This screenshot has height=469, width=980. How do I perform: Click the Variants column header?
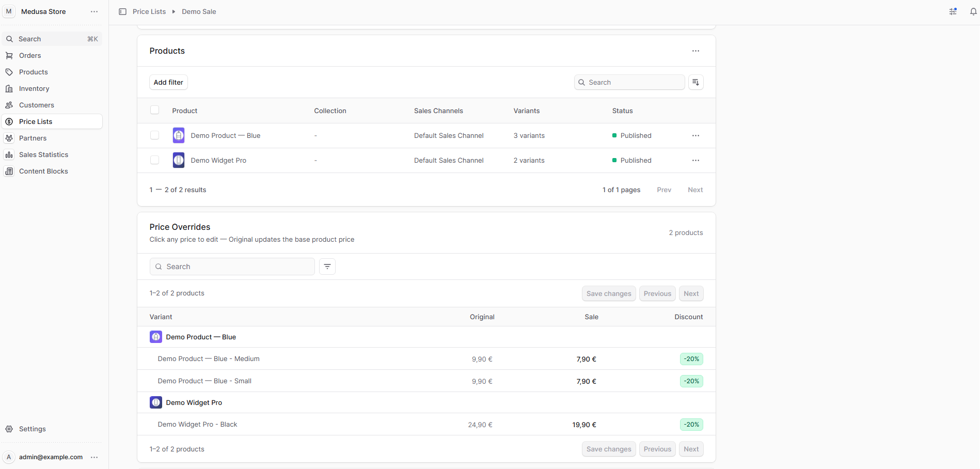click(527, 111)
